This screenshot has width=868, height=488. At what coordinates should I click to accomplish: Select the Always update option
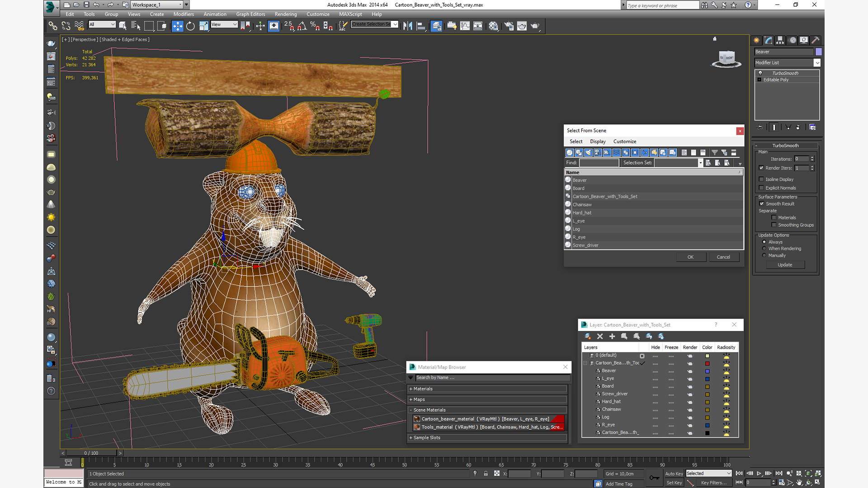tap(764, 242)
